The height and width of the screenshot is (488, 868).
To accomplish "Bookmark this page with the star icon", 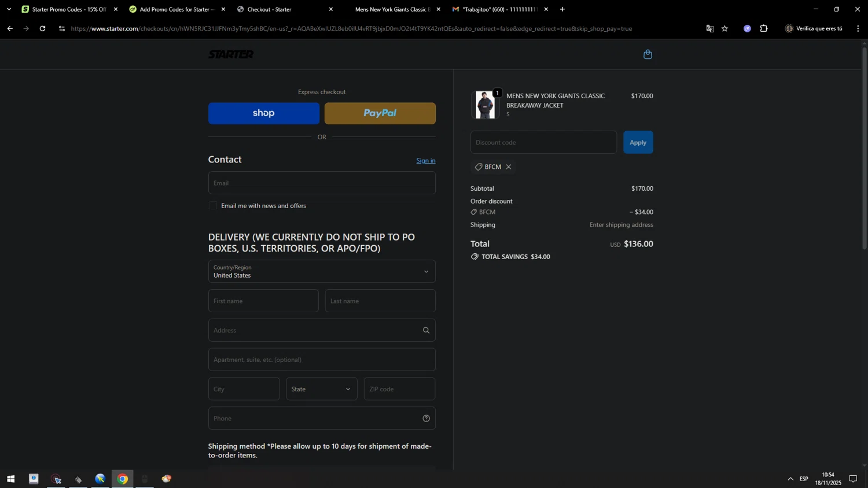I will pyautogui.click(x=724, y=28).
